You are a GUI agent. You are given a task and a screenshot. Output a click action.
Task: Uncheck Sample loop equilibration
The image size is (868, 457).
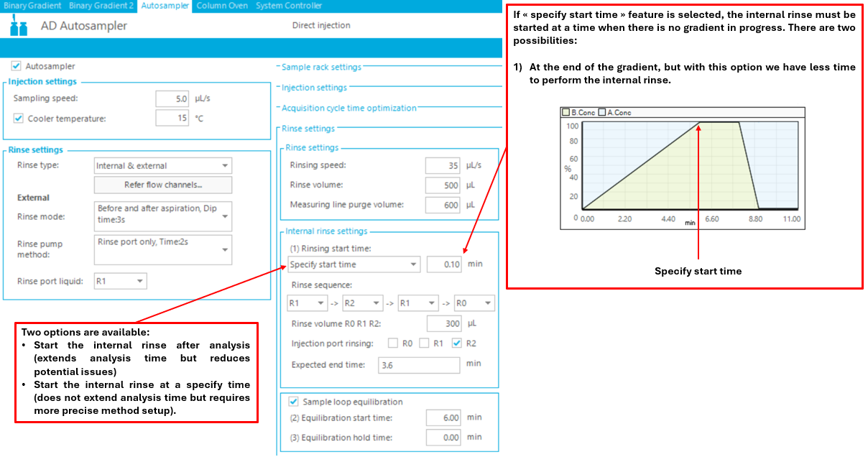(293, 402)
